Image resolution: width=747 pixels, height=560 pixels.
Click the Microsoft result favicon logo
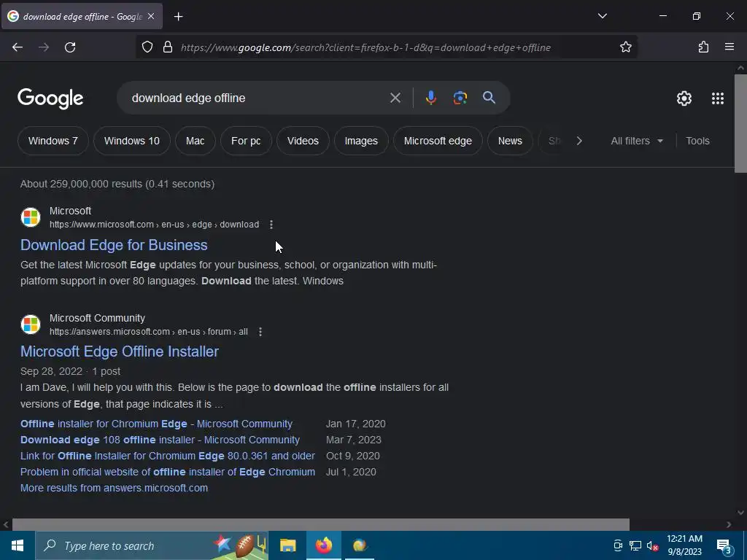(31, 217)
